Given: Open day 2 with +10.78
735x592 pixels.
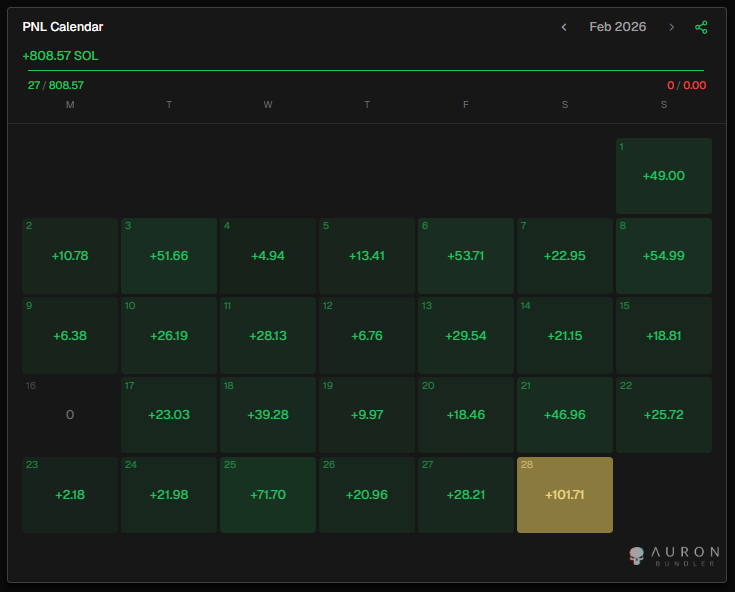Looking at the screenshot, I should click(70, 256).
